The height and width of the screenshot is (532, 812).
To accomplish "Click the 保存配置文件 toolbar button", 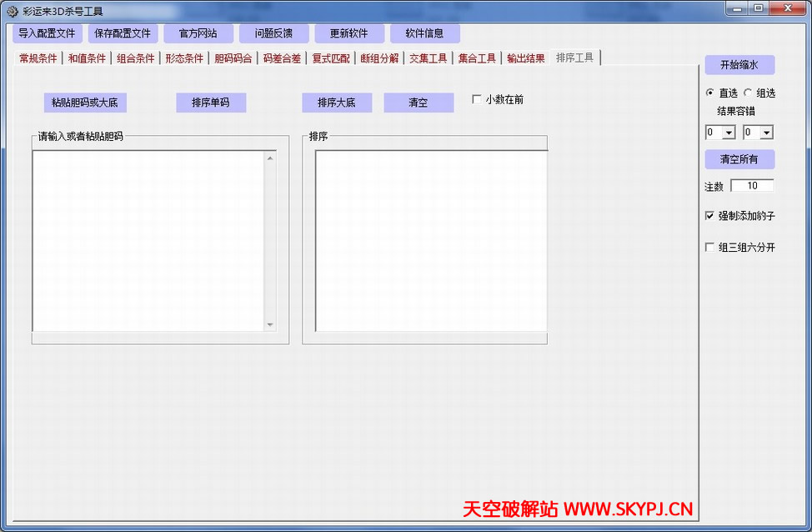I will [121, 33].
